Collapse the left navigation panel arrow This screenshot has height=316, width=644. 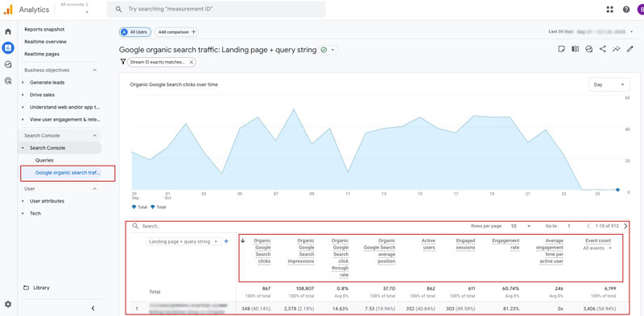tap(93, 308)
